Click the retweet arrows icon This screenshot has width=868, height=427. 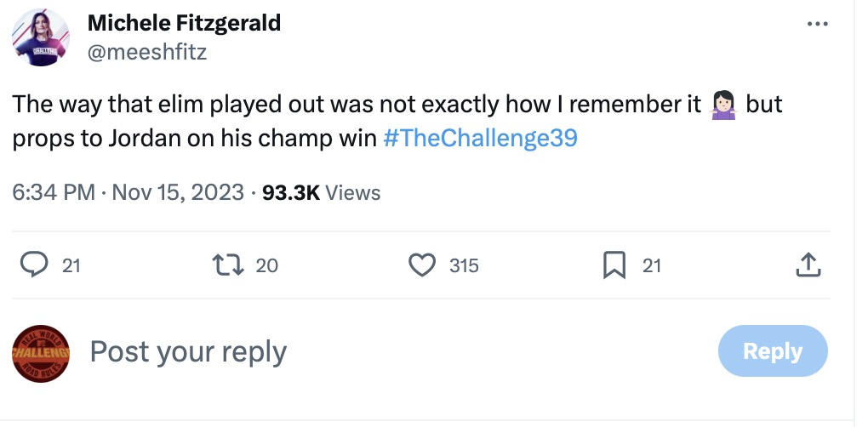tap(230, 265)
